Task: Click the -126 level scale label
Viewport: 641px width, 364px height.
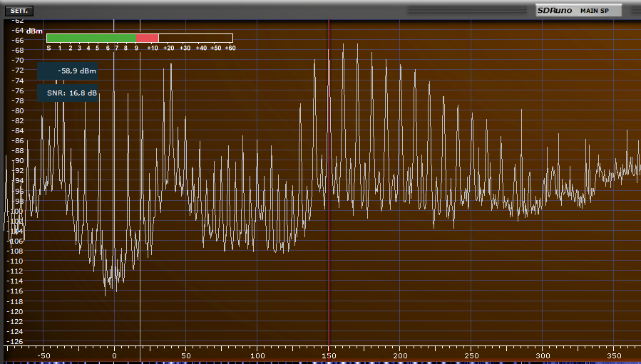Action: [x=16, y=341]
